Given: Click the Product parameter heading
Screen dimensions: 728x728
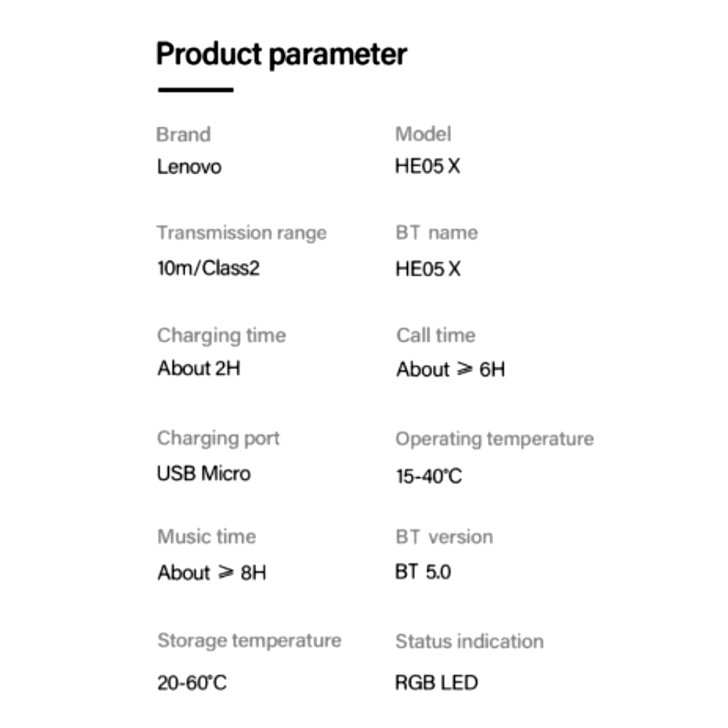Looking at the screenshot, I should click(x=281, y=55).
